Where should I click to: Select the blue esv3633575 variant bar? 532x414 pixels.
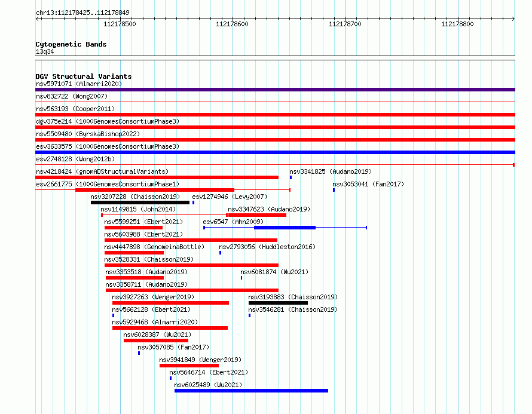[275, 152]
